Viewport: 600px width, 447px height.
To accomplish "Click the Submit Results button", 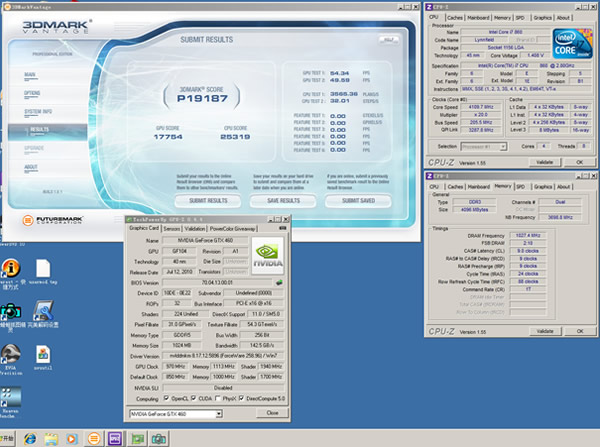I will (x=208, y=200).
